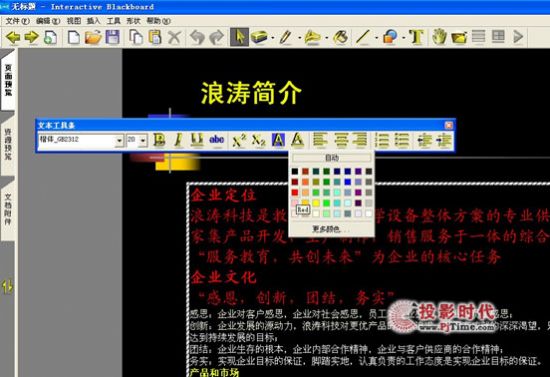
Task: Select the highlighter tool
Action: [x=312, y=37]
